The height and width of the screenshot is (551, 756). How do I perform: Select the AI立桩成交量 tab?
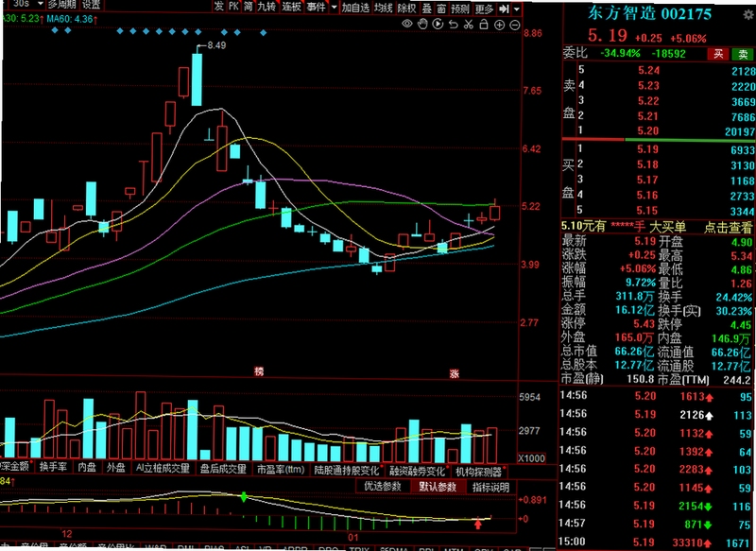click(163, 468)
